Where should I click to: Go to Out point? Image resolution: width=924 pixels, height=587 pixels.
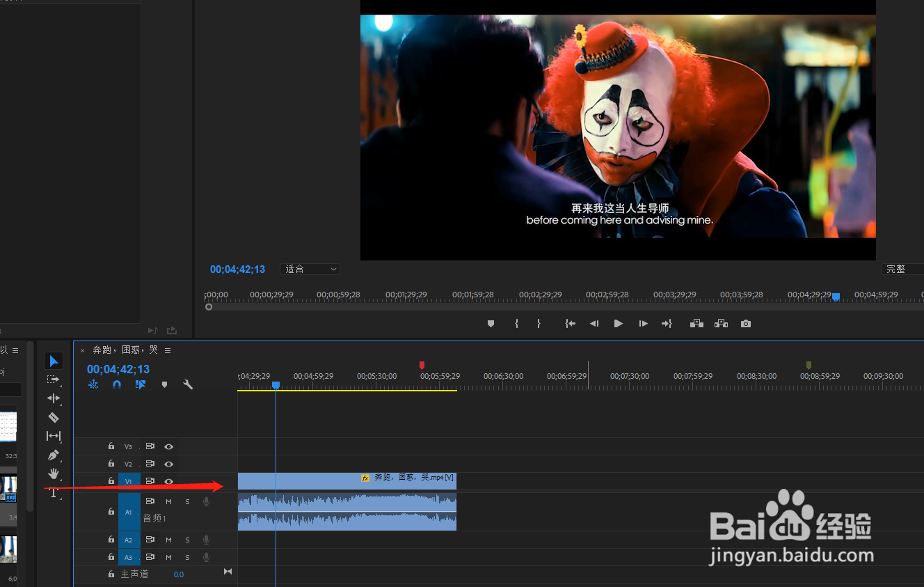tap(667, 324)
